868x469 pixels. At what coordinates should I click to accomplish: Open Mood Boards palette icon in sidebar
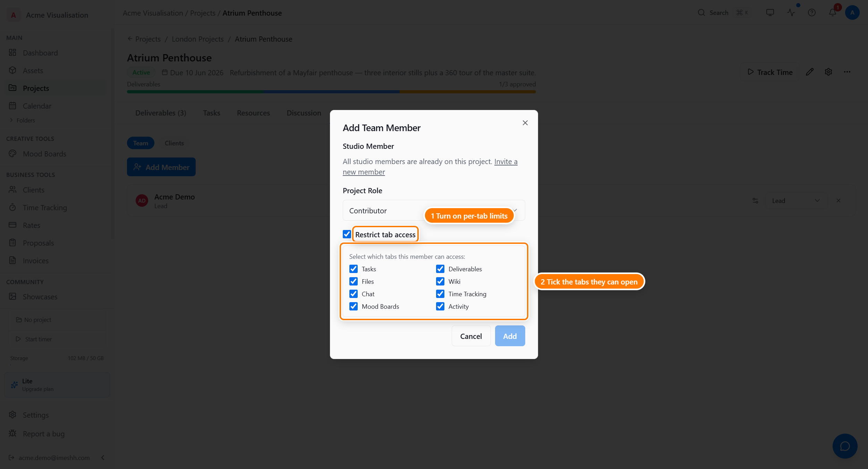(12, 153)
